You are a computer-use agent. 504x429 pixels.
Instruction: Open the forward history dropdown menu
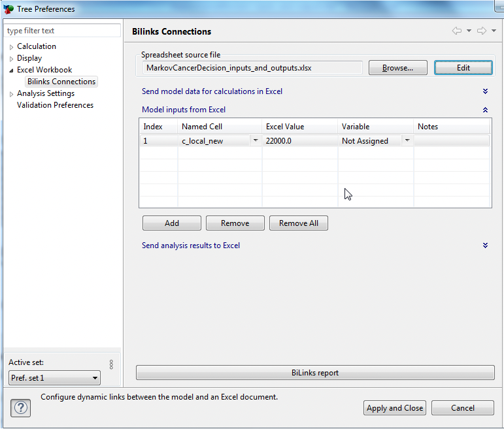point(494,31)
